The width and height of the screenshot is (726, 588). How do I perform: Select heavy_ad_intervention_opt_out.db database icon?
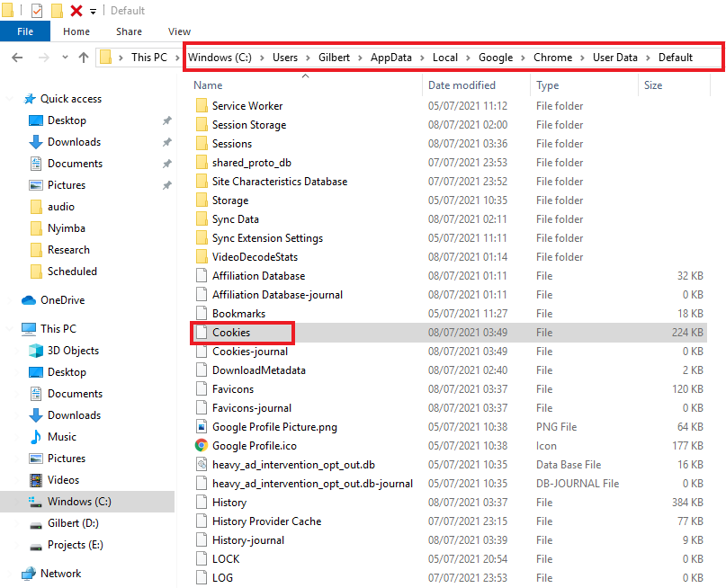[x=202, y=465]
